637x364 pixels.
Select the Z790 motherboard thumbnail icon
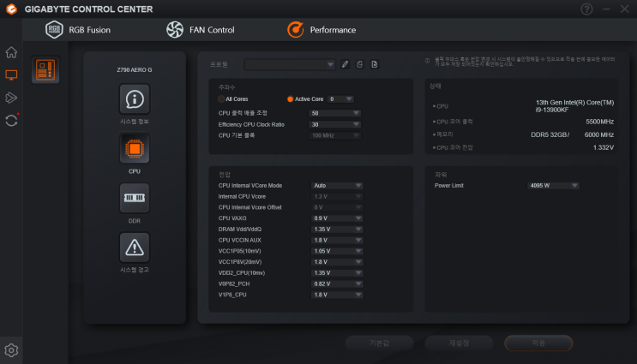pos(45,69)
